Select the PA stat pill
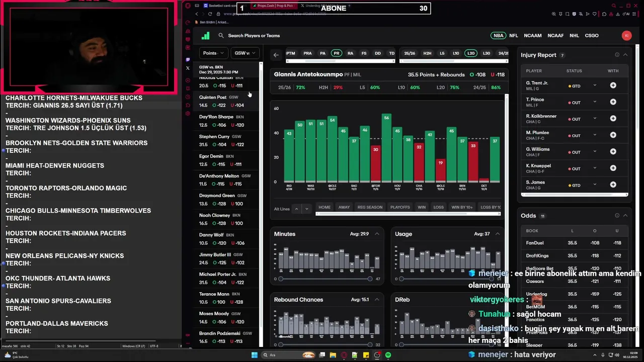 (x=323, y=53)
